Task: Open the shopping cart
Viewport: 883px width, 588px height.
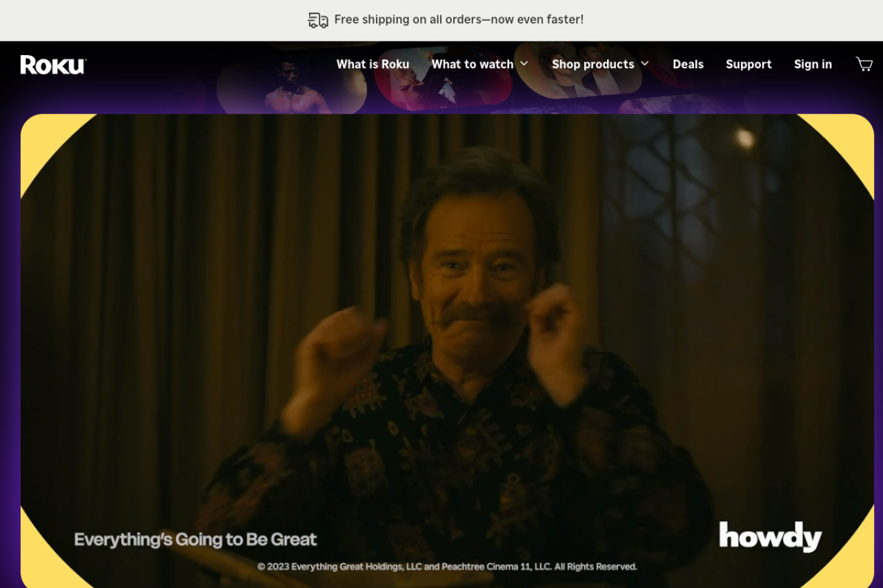Action: point(864,64)
